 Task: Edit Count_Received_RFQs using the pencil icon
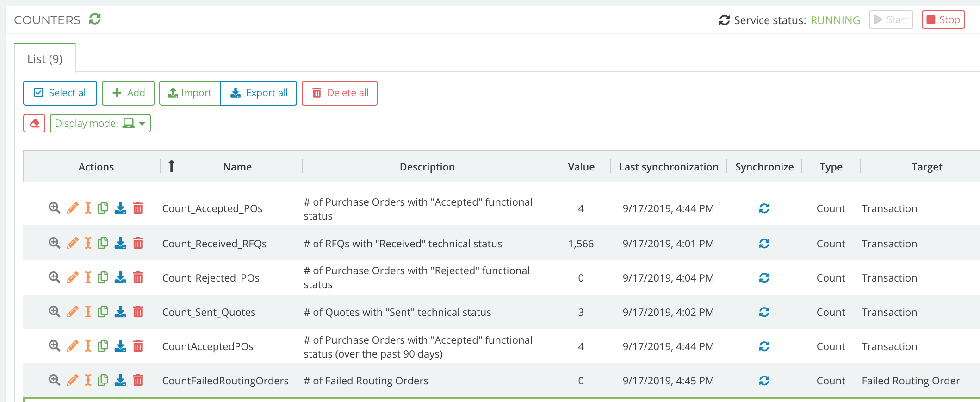pos(73,243)
